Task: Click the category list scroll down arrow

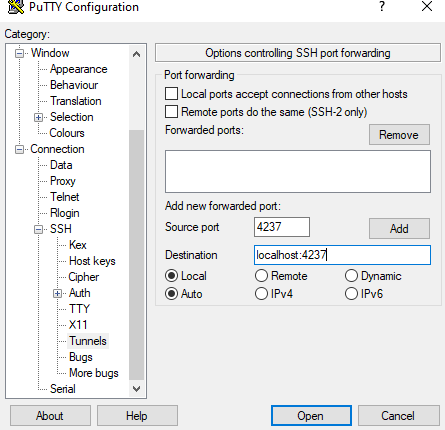Action: click(136, 389)
